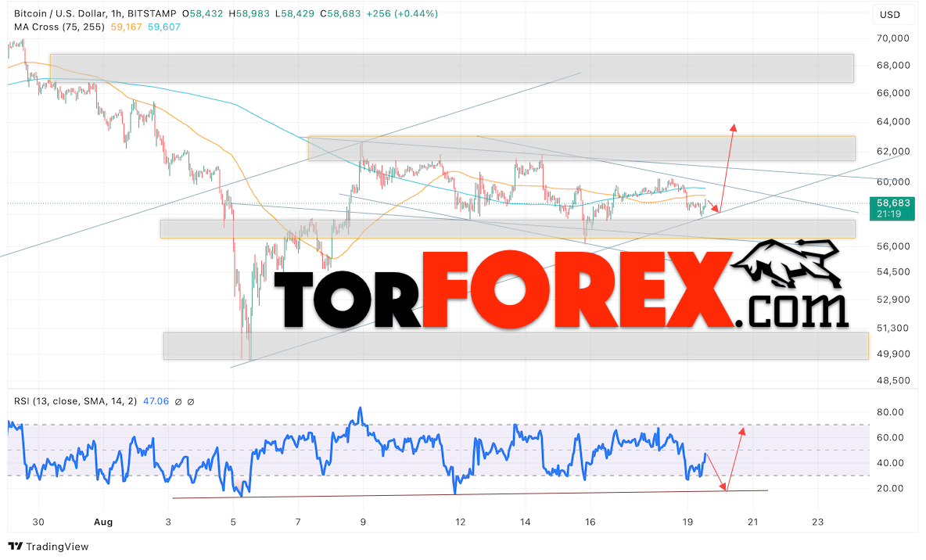Click the second ∅ symbol on the RSI legend

pos(191,402)
